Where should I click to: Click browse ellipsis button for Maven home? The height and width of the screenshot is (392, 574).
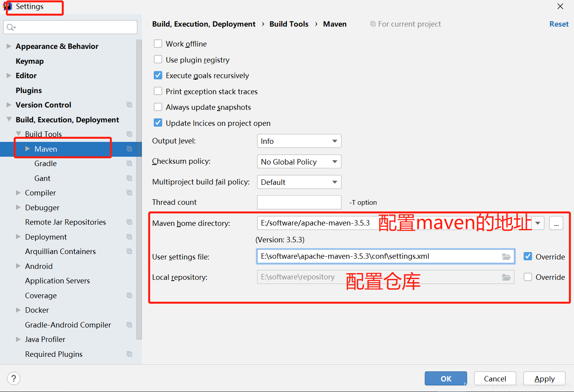pos(556,223)
